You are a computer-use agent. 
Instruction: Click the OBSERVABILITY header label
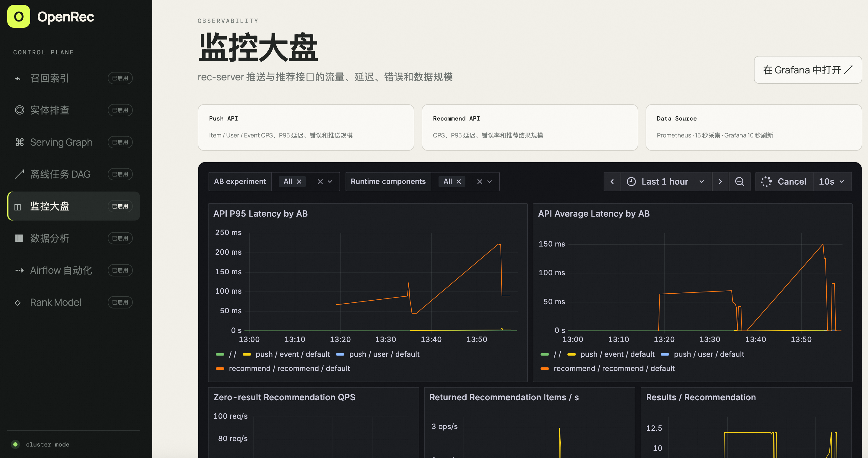(x=228, y=21)
